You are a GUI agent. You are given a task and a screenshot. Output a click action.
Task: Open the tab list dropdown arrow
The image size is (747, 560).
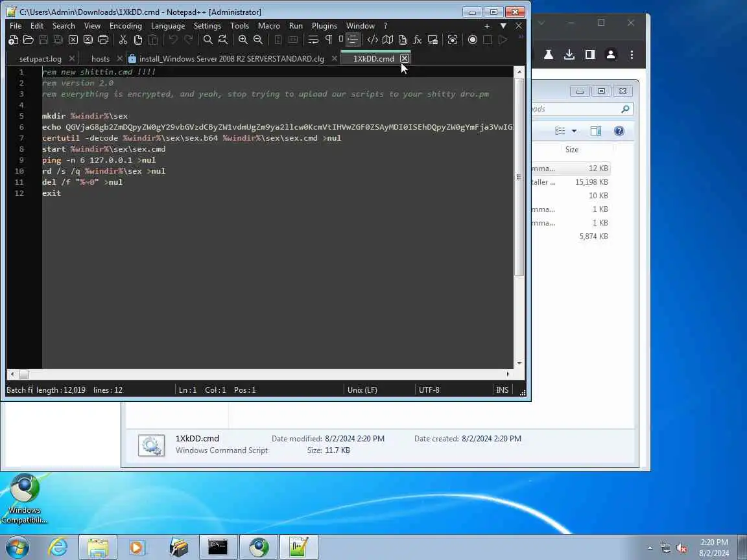(x=503, y=26)
